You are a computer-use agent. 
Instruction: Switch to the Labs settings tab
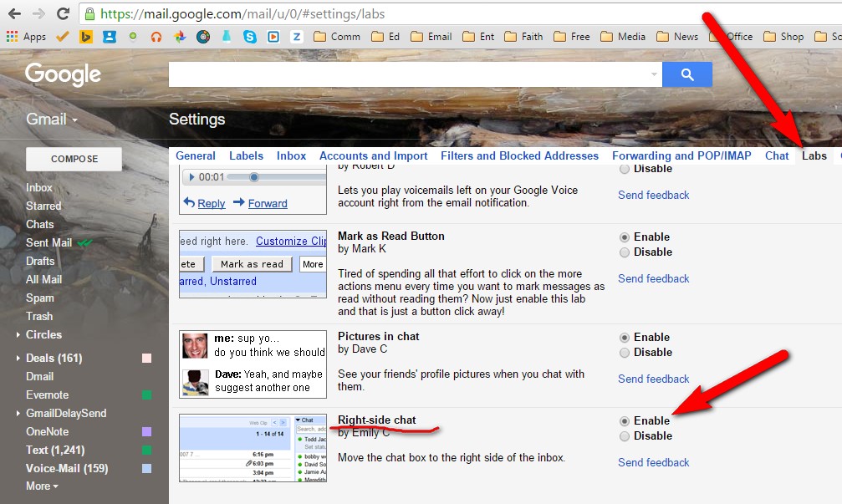814,155
